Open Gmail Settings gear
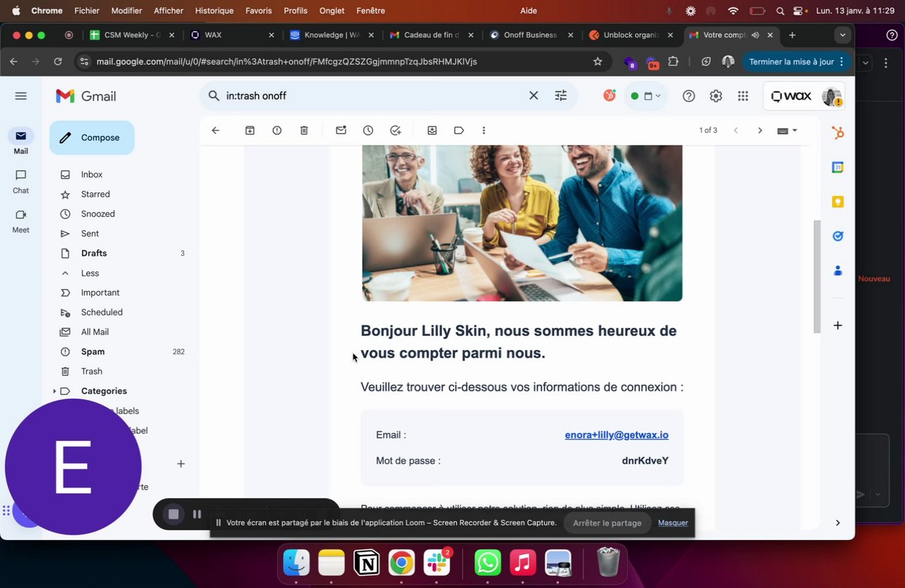Viewport: 905px width, 588px height. point(716,96)
